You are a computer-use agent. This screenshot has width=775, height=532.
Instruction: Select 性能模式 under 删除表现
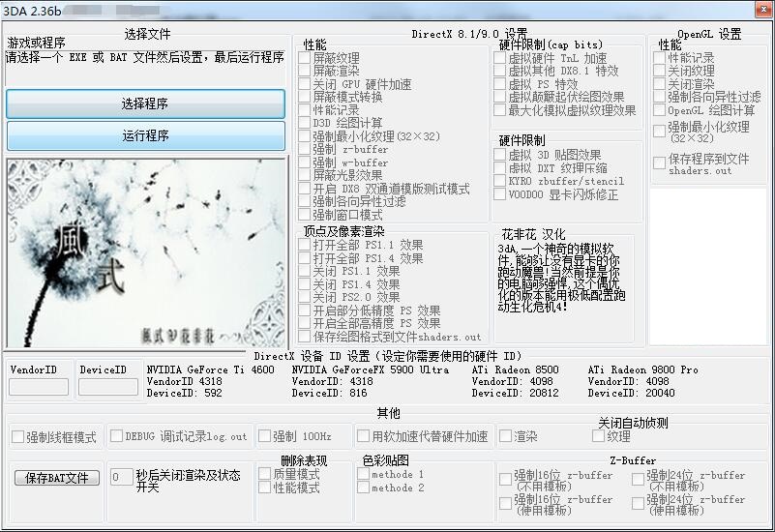point(265,488)
